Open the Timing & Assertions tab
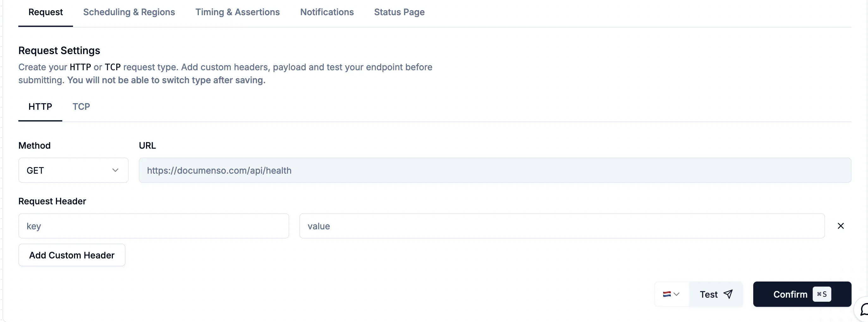 pos(238,12)
